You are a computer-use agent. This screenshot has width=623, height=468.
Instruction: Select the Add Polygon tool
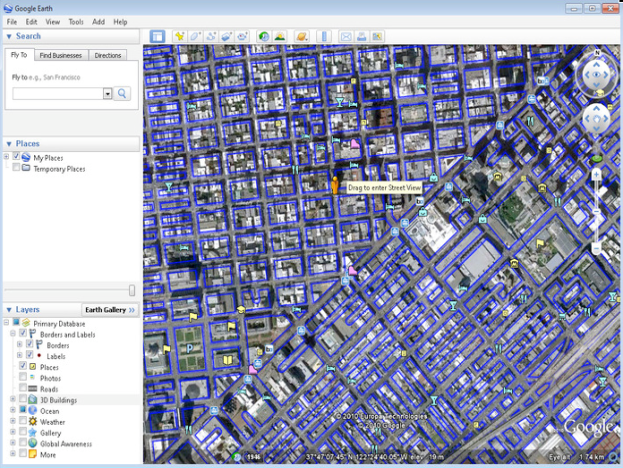click(195, 37)
